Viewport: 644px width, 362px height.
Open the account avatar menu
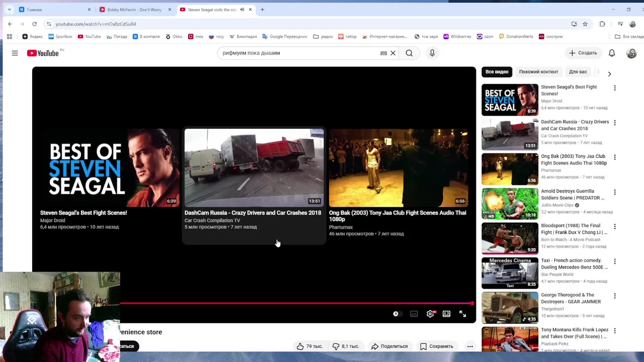coord(631,53)
